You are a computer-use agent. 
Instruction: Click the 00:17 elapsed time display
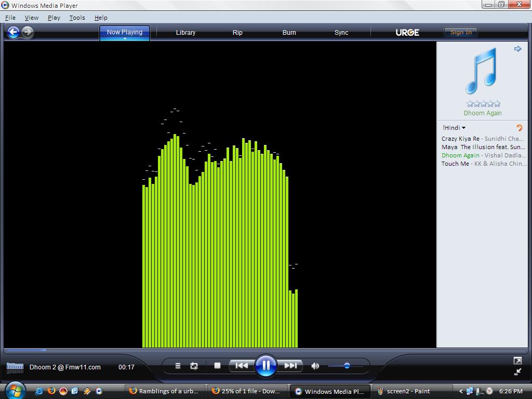[126, 367]
